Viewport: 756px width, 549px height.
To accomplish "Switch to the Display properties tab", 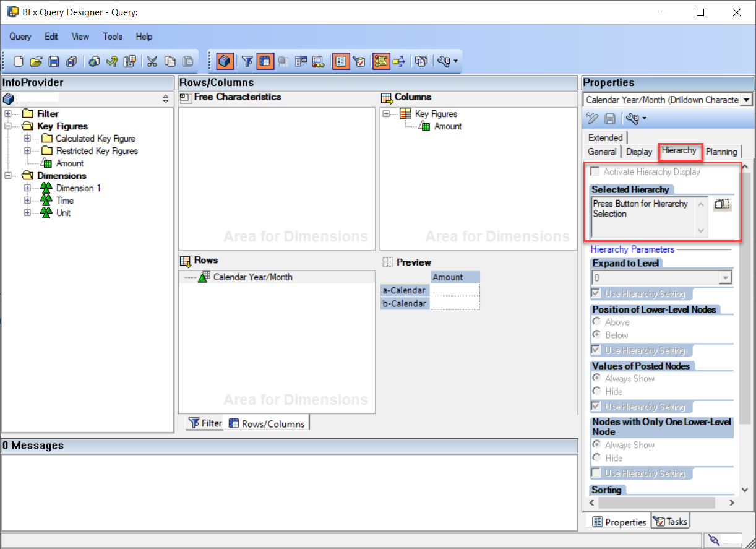I will (x=639, y=152).
